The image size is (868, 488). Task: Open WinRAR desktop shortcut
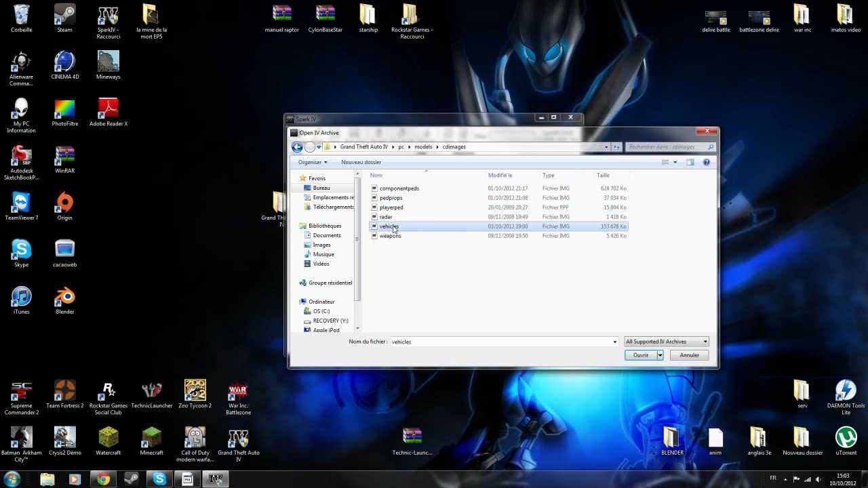pyautogui.click(x=64, y=160)
